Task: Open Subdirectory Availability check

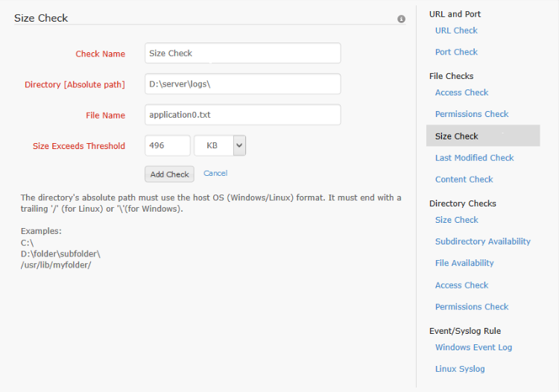Action: click(x=482, y=241)
